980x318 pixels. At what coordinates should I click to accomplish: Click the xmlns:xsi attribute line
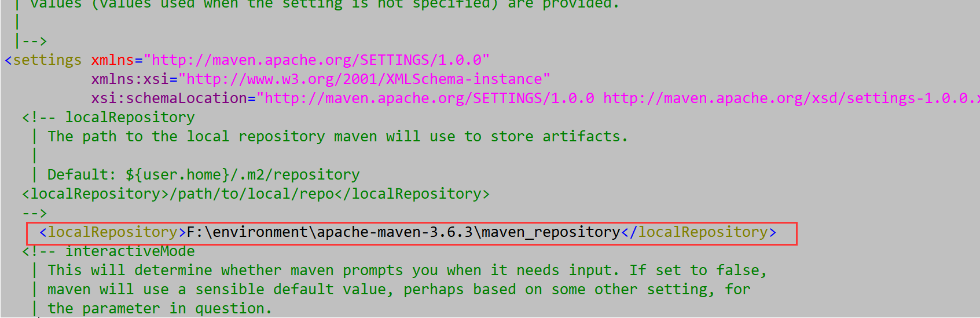pyautogui.click(x=321, y=79)
